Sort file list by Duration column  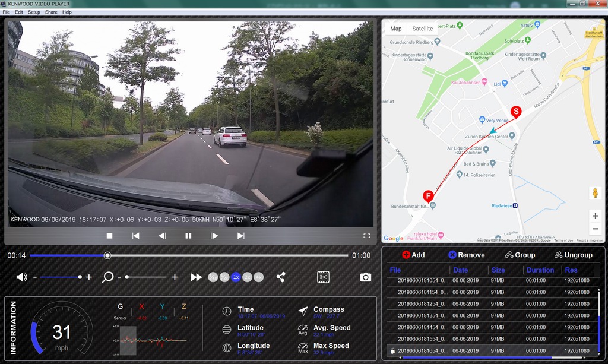tap(540, 270)
